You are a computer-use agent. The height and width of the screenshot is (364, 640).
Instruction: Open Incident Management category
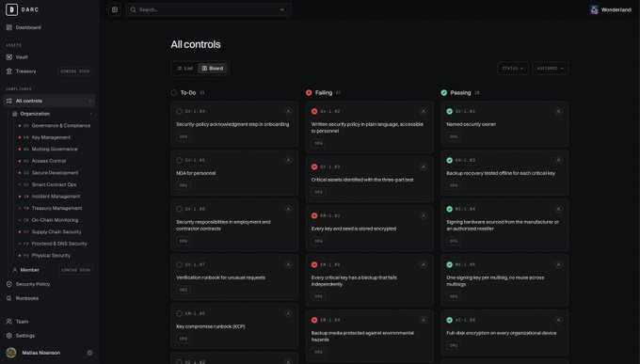pyautogui.click(x=56, y=197)
